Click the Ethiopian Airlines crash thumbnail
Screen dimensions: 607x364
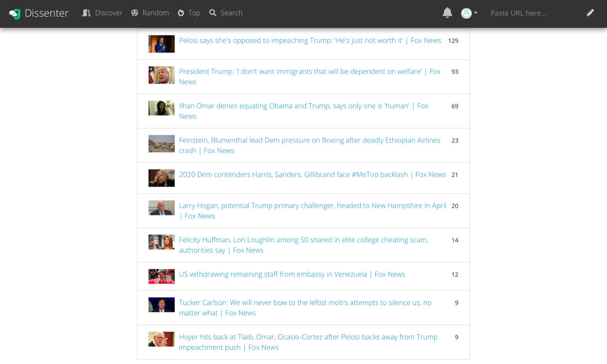coord(161,144)
